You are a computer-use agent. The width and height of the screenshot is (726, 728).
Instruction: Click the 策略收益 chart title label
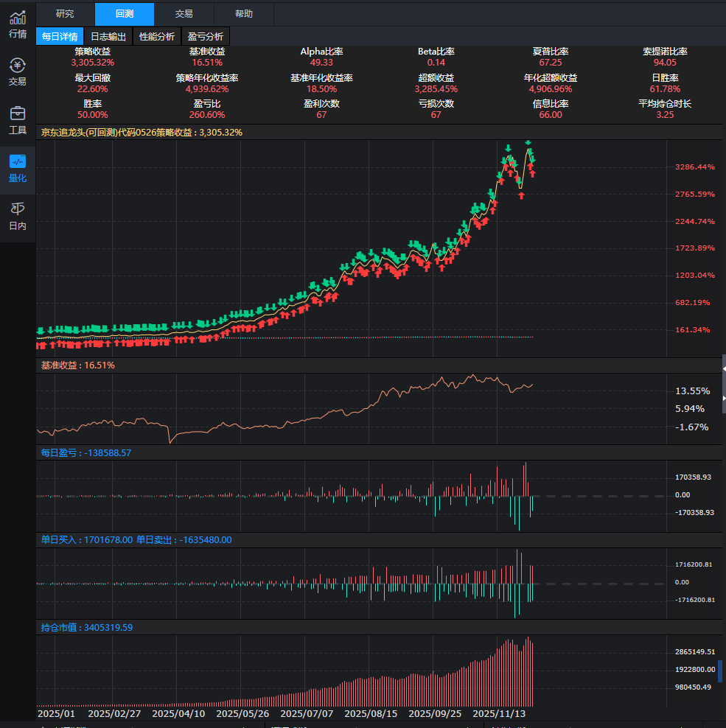(142, 132)
